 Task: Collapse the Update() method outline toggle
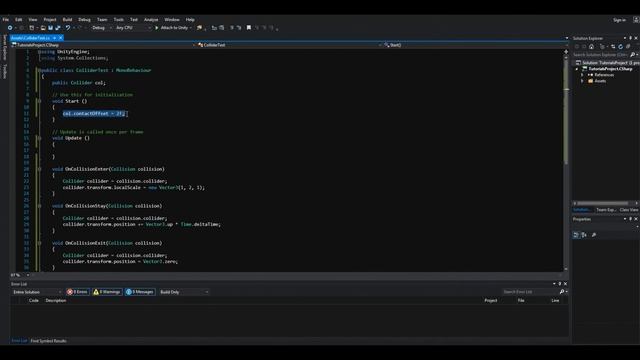(39, 138)
